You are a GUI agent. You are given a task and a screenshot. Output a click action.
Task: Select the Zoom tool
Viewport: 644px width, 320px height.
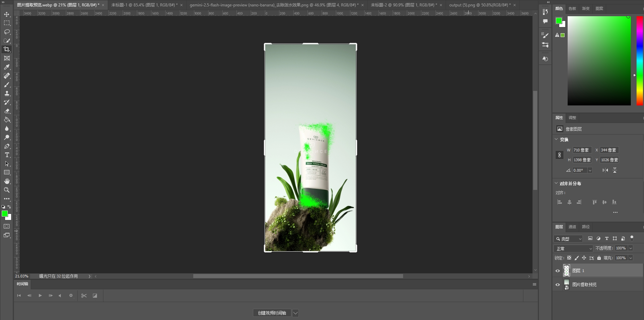tap(7, 190)
